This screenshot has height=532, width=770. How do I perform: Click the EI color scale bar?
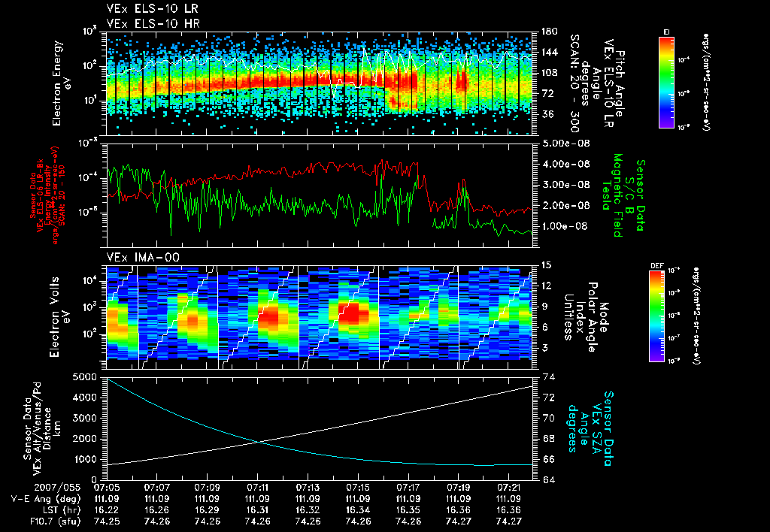[x=666, y=83]
